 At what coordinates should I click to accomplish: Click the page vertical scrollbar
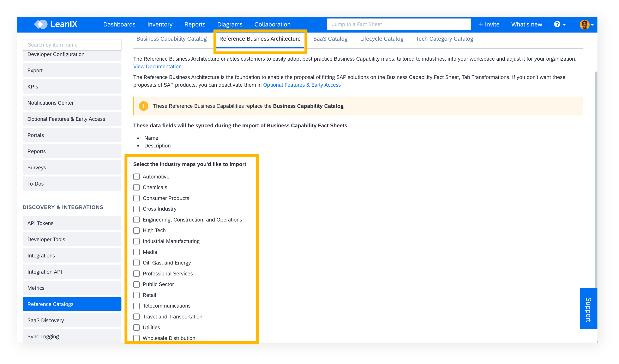point(596,179)
